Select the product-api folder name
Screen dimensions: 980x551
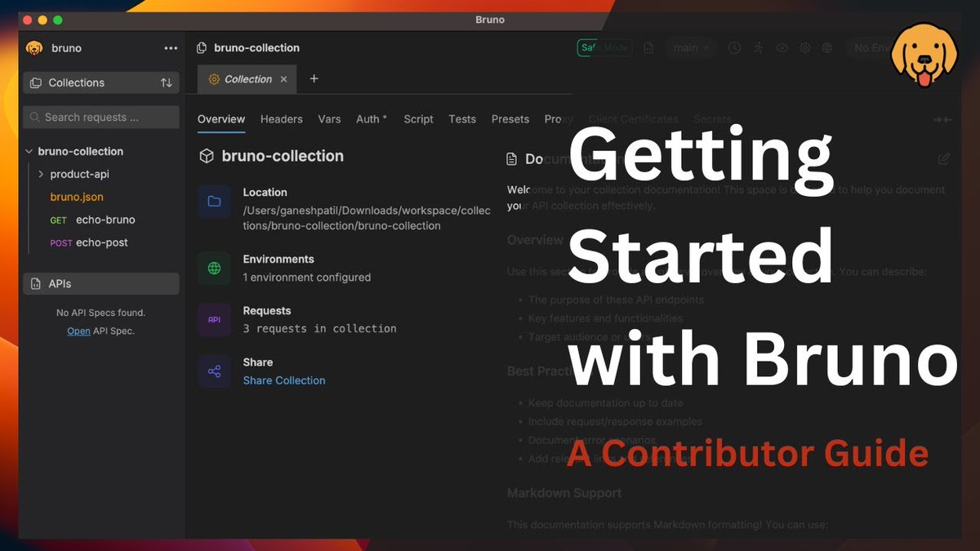pos(80,174)
